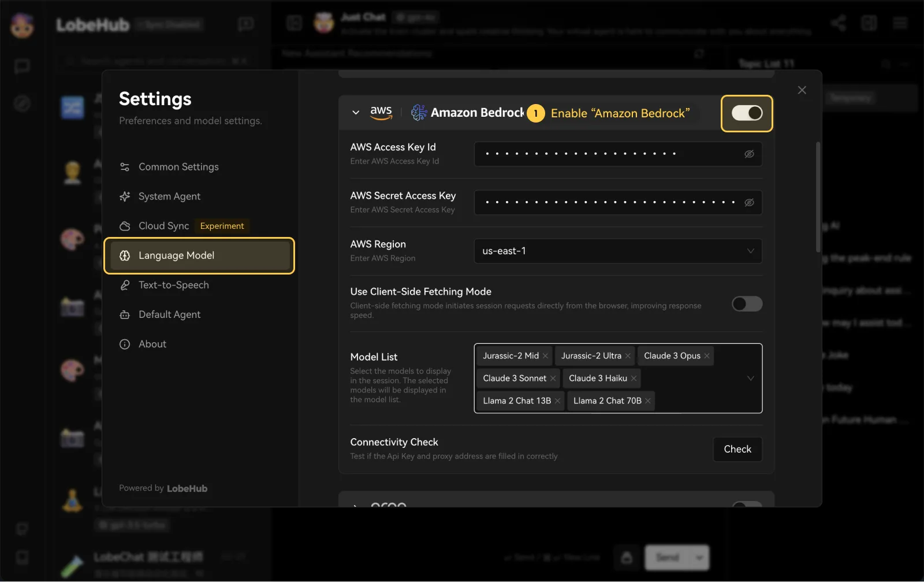Image resolution: width=924 pixels, height=582 pixels.
Task: Reveal the AWS Access Key Id with the eye icon
Action: [x=749, y=154]
